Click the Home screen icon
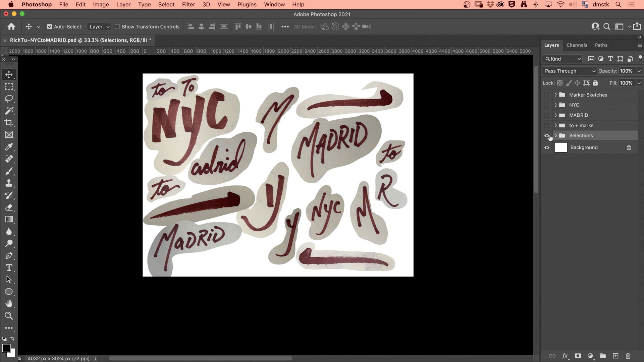This screenshot has width=644, height=362. click(x=11, y=26)
